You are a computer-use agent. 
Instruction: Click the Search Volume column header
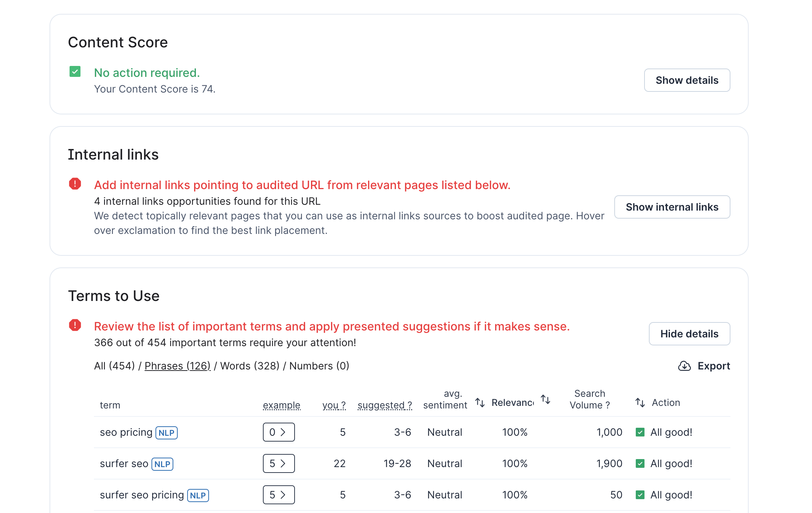[x=590, y=399]
